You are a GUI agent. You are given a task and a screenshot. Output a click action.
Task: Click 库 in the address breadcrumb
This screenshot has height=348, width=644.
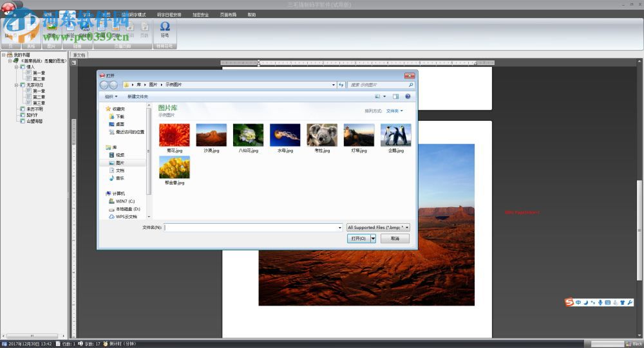pos(139,84)
